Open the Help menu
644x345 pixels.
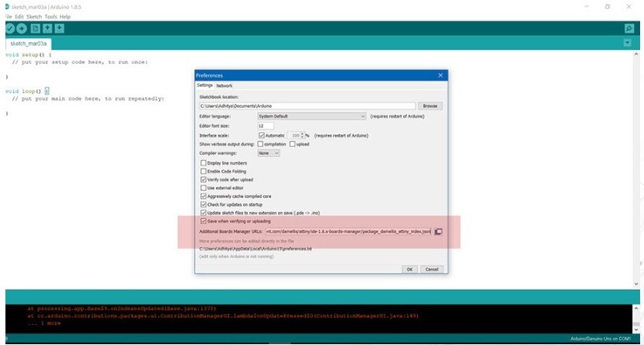coord(65,17)
